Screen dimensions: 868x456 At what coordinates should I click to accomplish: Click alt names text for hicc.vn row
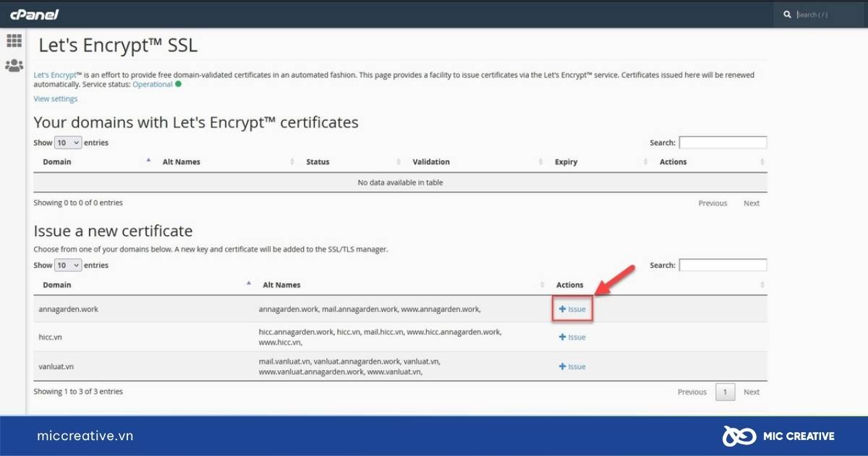point(380,337)
